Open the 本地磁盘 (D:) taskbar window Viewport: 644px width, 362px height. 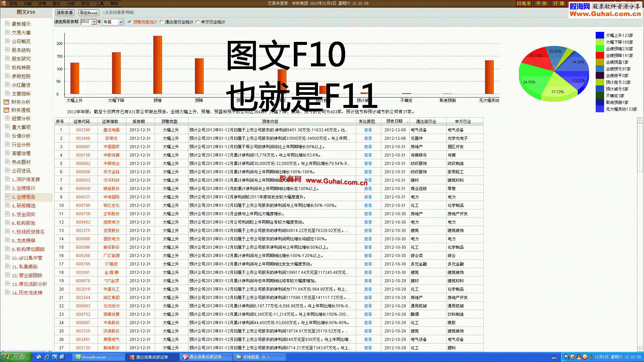pyautogui.click(x=260, y=357)
